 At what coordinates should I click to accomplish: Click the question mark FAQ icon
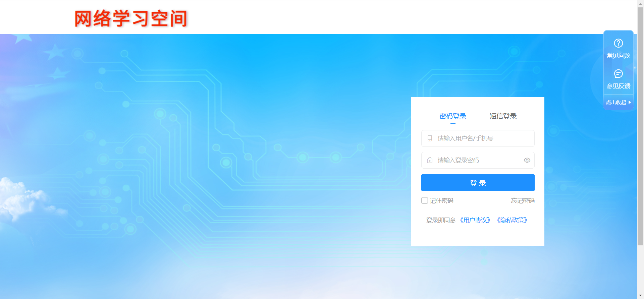point(618,43)
